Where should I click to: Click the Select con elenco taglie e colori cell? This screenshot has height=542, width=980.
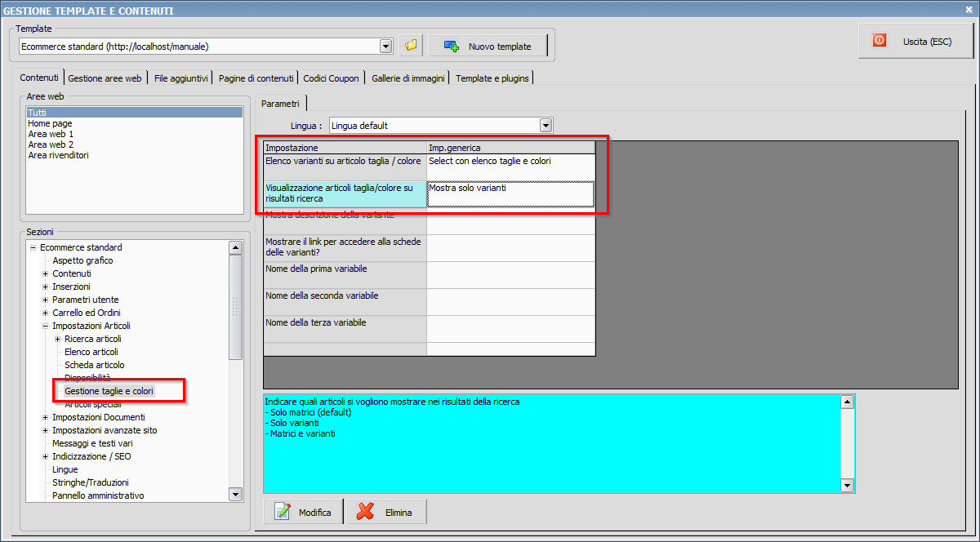point(510,167)
